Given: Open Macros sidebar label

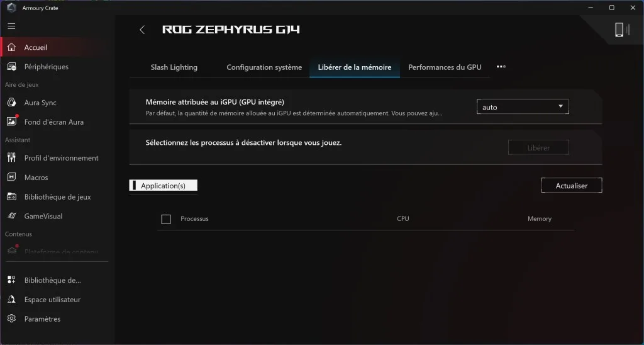Looking at the screenshot, I should [36, 178].
